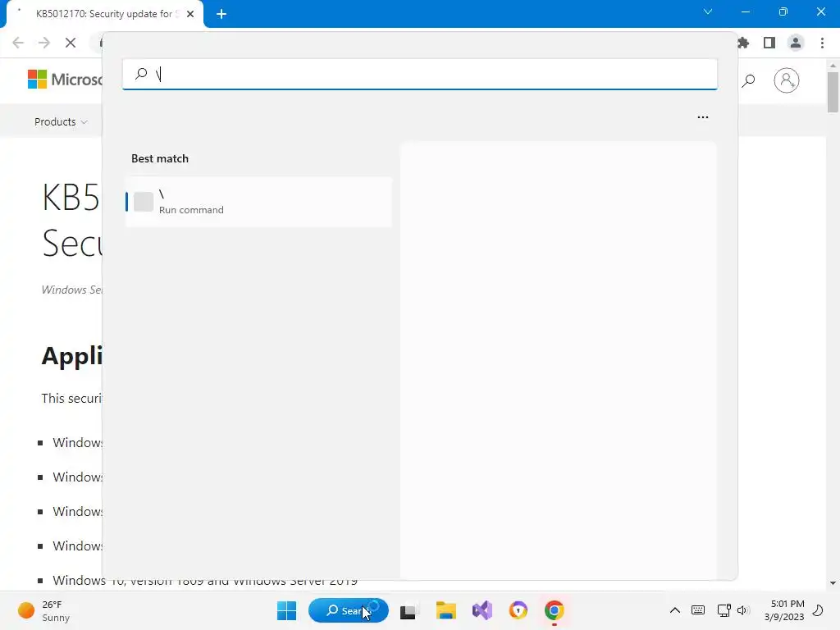Open the weather widget showing 26°F
840x630 pixels.
pos(44,610)
